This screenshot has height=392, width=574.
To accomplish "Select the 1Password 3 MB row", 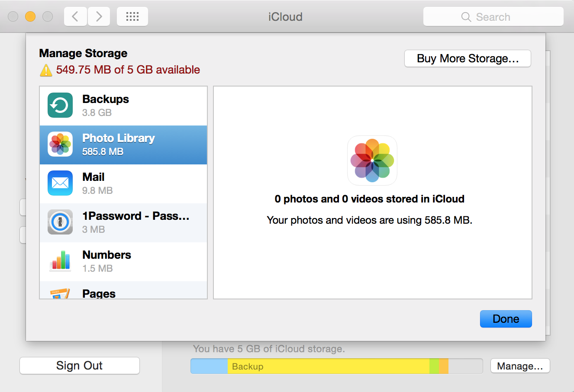I will coord(123,223).
